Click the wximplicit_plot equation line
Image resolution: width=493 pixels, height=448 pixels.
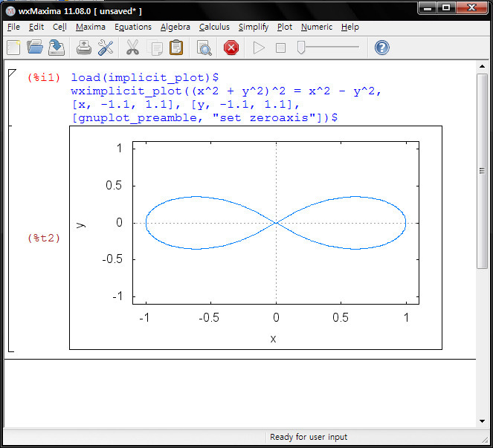tap(226, 91)
